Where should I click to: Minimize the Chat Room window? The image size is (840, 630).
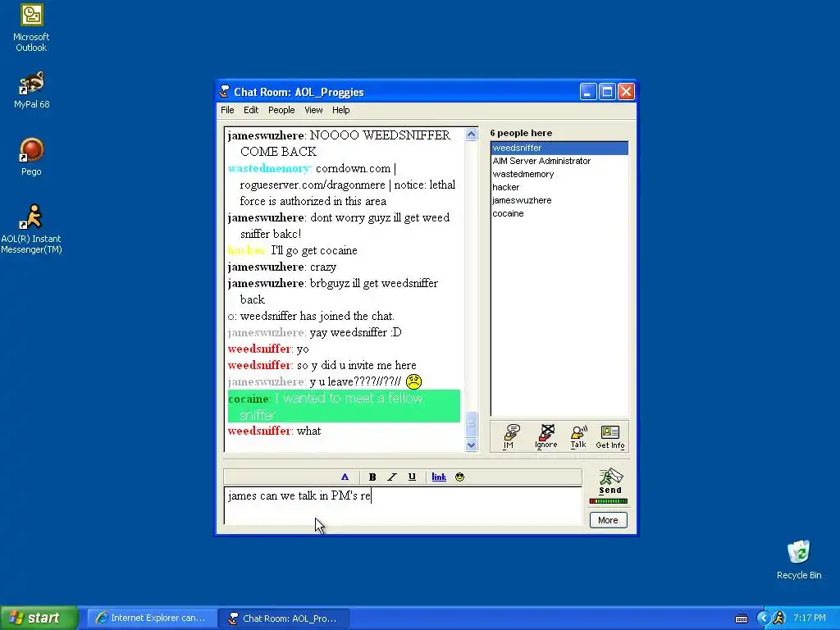point(587,92)
